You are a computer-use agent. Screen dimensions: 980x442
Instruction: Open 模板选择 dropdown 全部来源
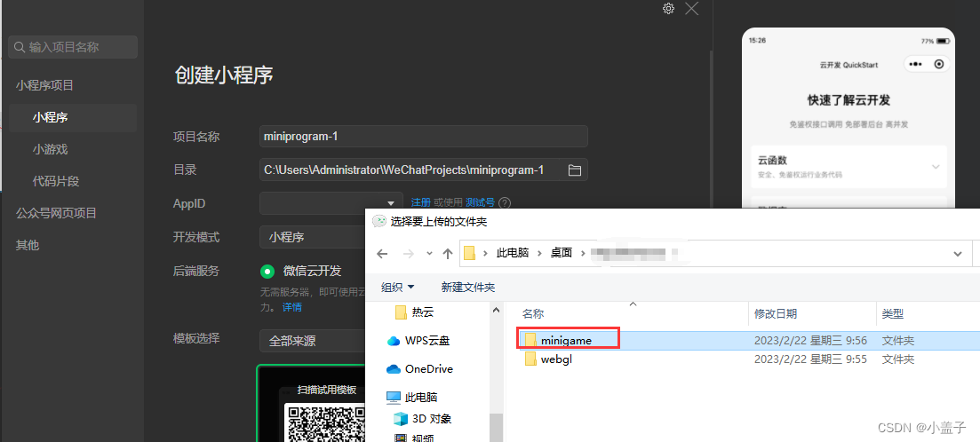313,341
